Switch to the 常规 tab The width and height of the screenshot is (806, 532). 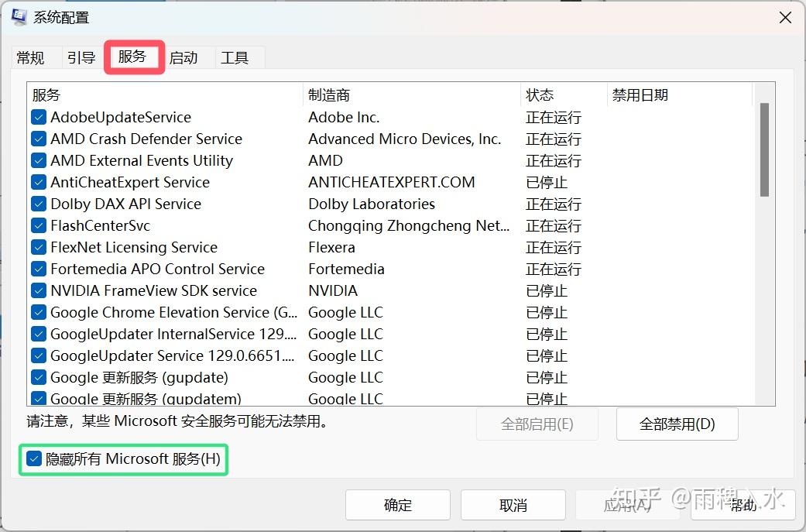click(x=30, y=57)
